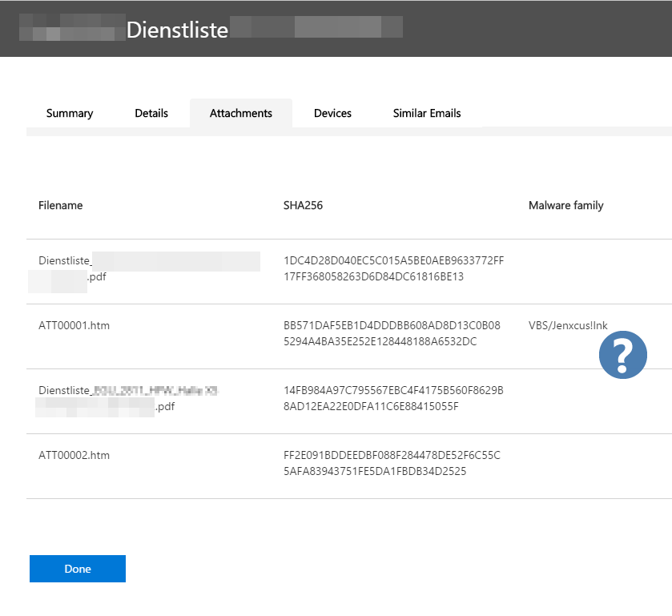Select SHA256 hash starting with 14FB984A

coord(393,398)
